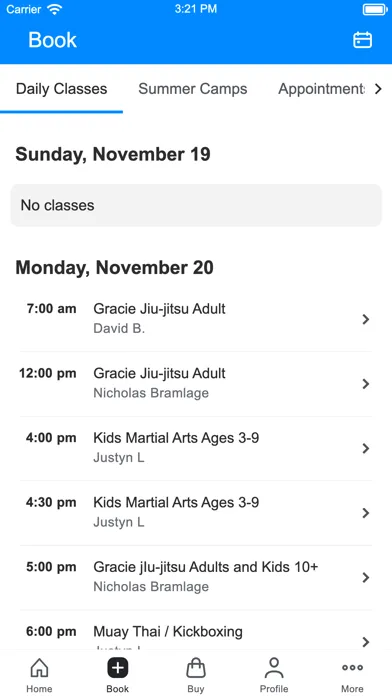Select the Daily Classes tab
Image resolution: width=392 pixels, height=696 pixels.
point(61,89)
